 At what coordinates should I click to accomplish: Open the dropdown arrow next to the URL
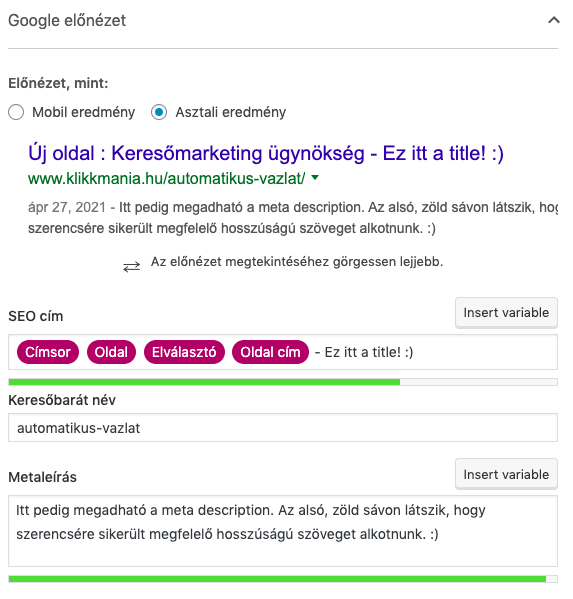(315, 177)
